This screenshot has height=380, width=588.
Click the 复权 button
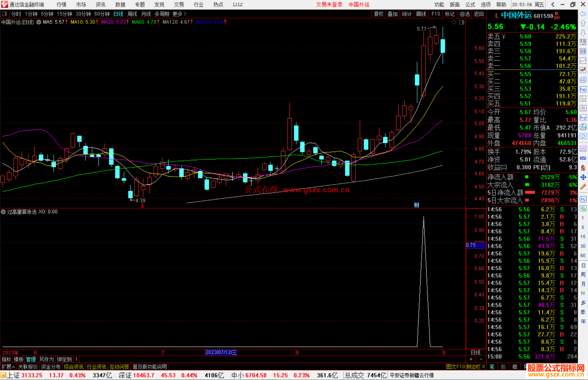pos(378,14)
